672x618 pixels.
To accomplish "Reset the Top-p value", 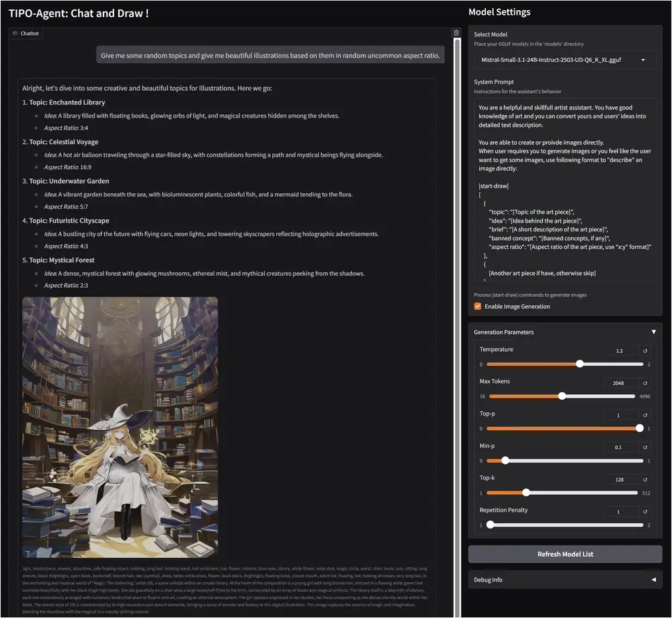I will click(645, 416).
